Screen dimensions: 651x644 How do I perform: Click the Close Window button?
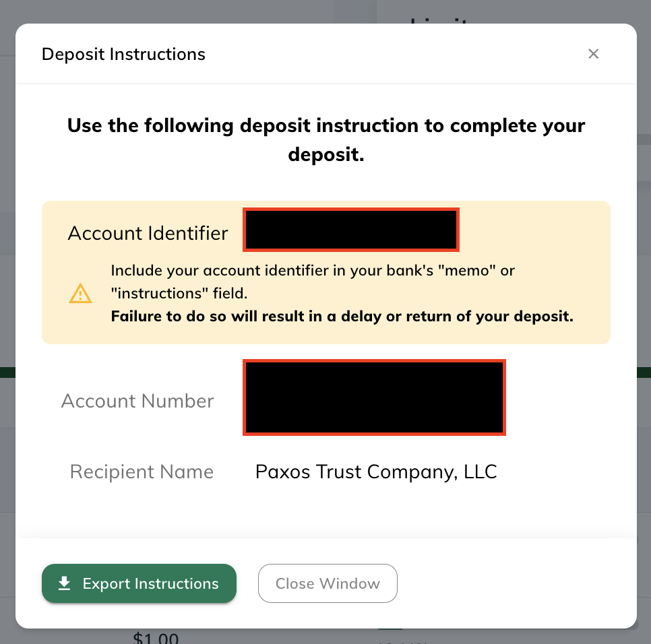(x=328, y=583)
